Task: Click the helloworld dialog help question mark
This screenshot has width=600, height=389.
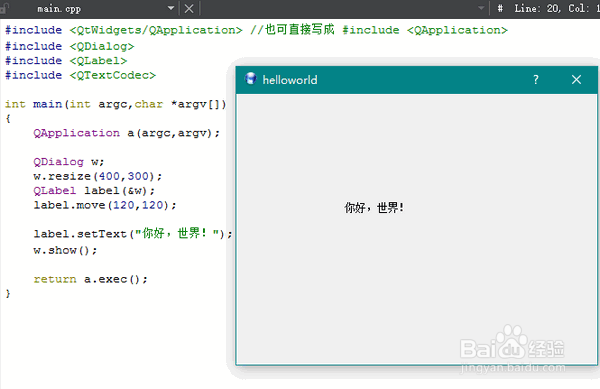Action: 536,80
